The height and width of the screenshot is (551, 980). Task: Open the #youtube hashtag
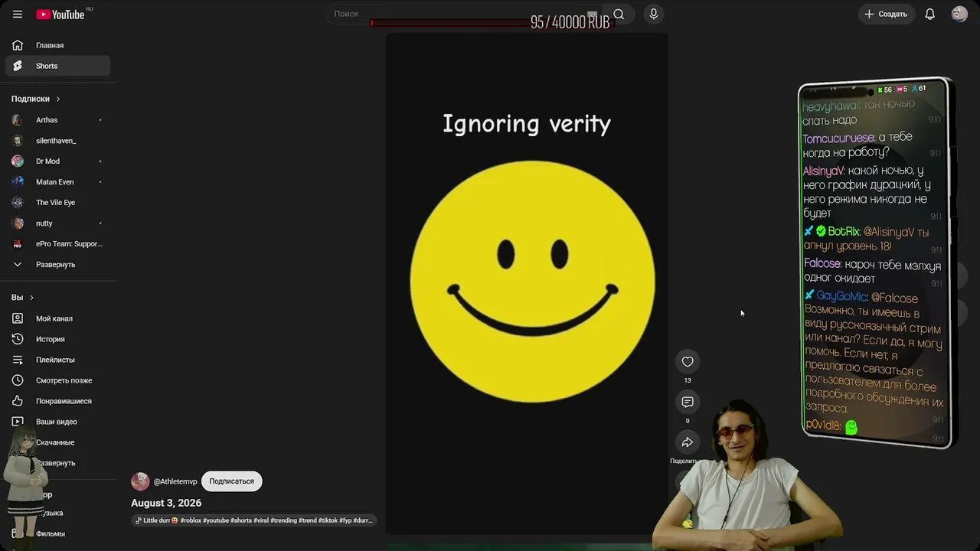click(x=216, y=520)
